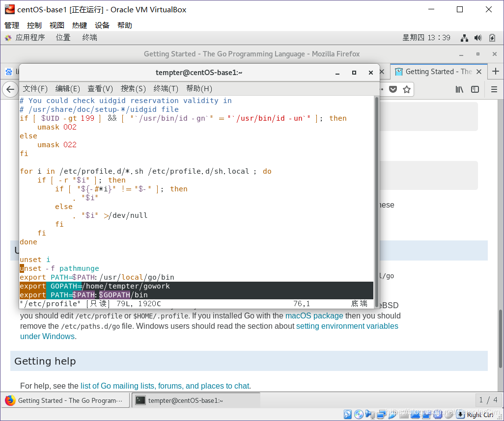Click workspace switcher showing 1 / 4

pyautogui.click(x=488, y=400)
